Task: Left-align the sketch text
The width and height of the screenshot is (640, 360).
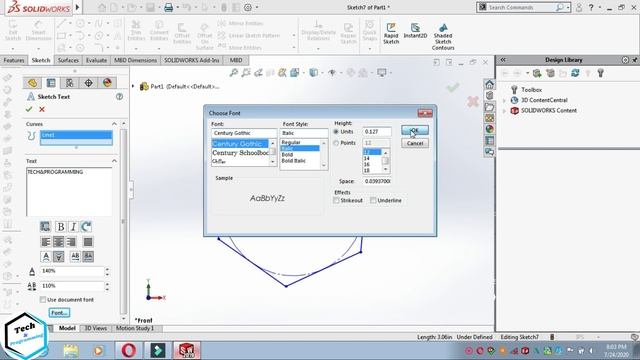Action: 46,242
